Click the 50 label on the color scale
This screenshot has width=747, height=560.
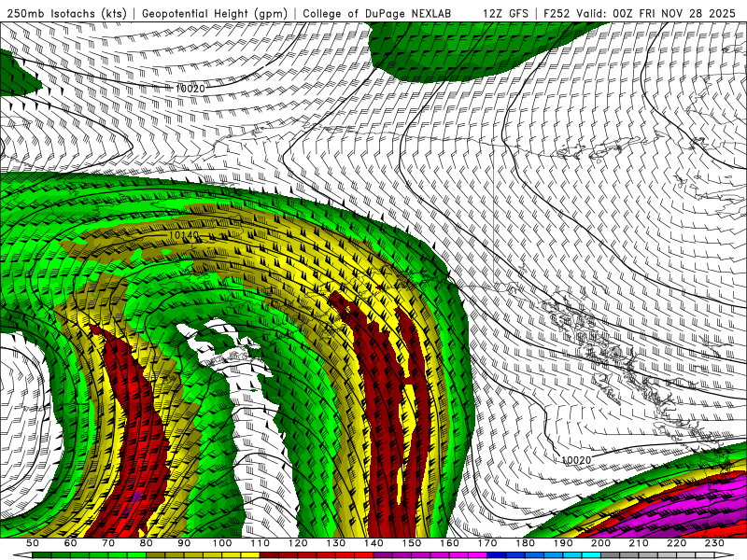tap(33, 543)
